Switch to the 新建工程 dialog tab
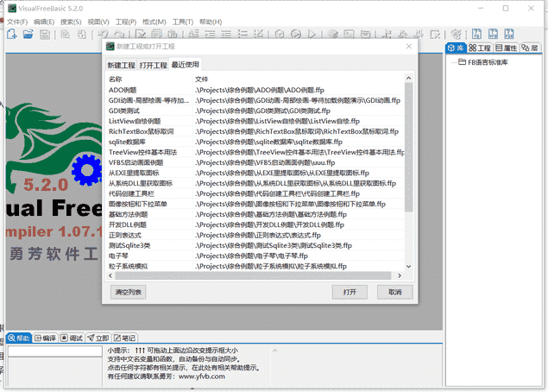Image resolution: width=548 pixels, height=392 pixels. (121, 66)
